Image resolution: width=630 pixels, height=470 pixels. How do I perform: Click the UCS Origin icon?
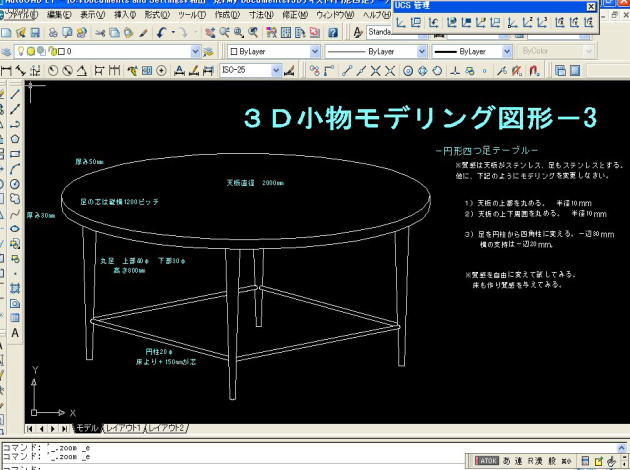pyautogui.click(x=511, y=22)
